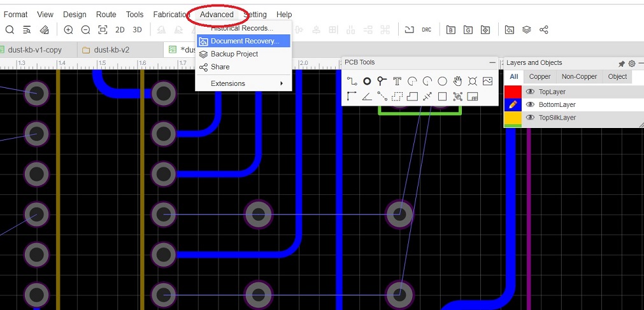Toggle visibility of BottomLayer
The width and height of the screenshot is (644, 310).
pyautogui.click(x=530, y=104)
